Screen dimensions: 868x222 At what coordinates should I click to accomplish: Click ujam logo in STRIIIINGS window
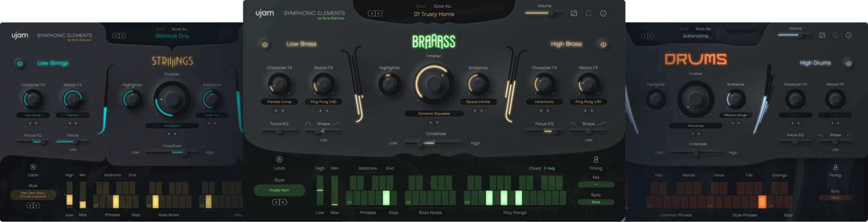click(20, 35)
